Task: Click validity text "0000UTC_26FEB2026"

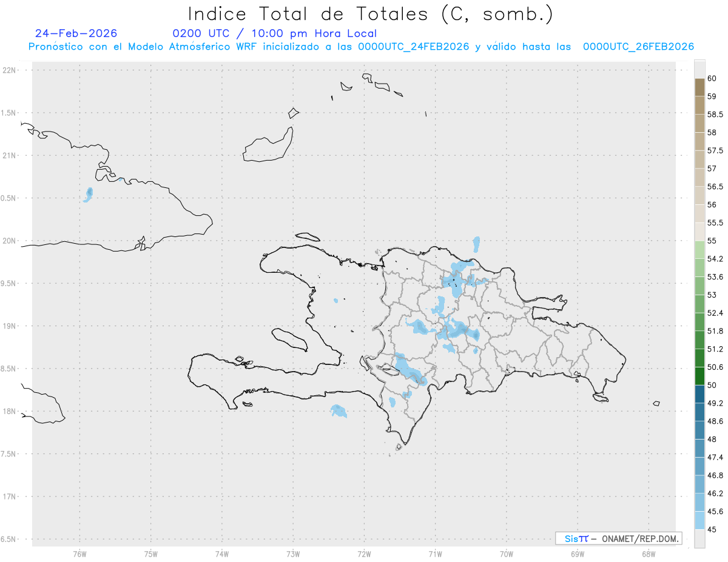Action: point(638,47)
